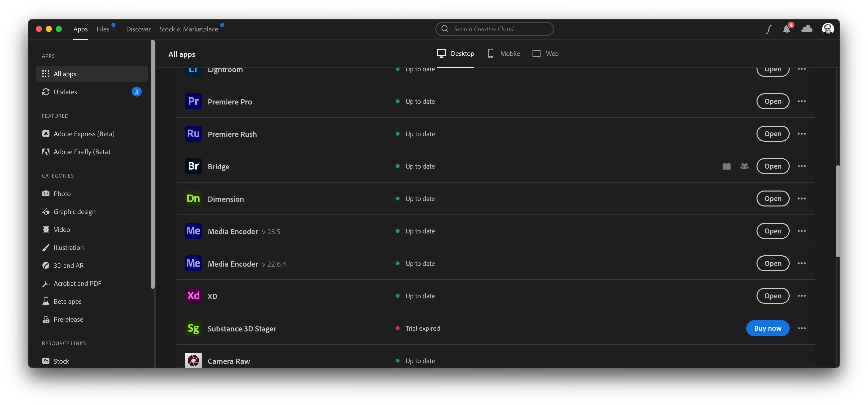Open more options for Premiere Rush
Screen dimensions: 868x405
802,134
